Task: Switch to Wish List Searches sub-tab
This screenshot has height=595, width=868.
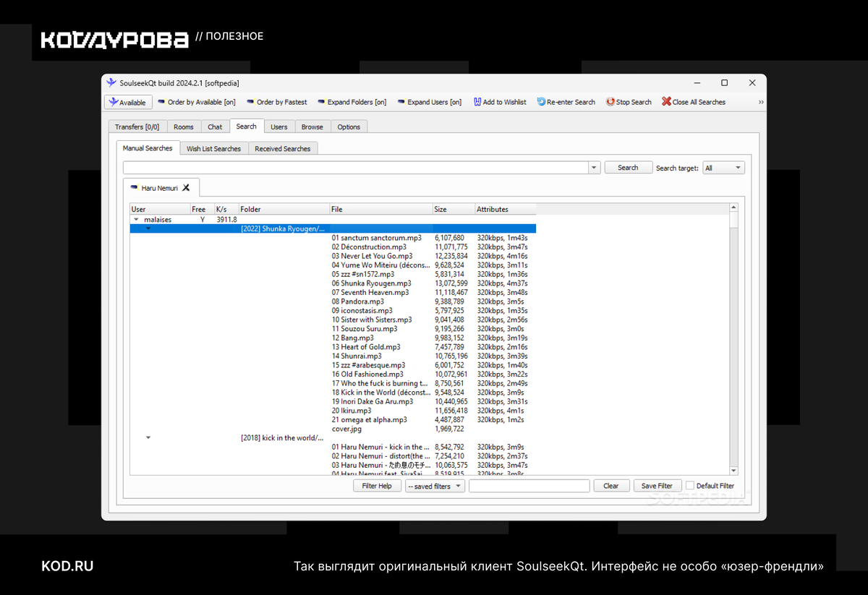Action: click(x=213, y=149)
